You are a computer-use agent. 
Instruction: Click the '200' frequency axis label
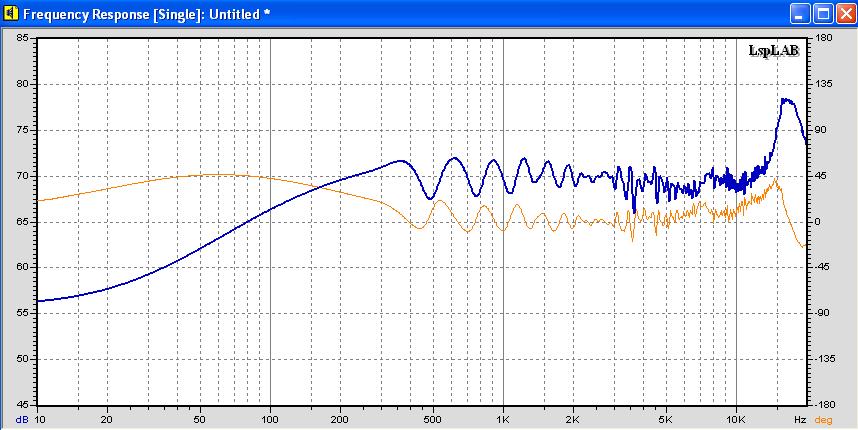340,420
